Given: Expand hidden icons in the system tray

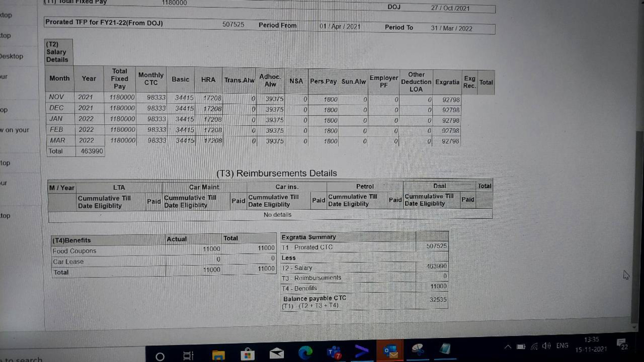Looking at the screenshot, I should coord(508,347).
